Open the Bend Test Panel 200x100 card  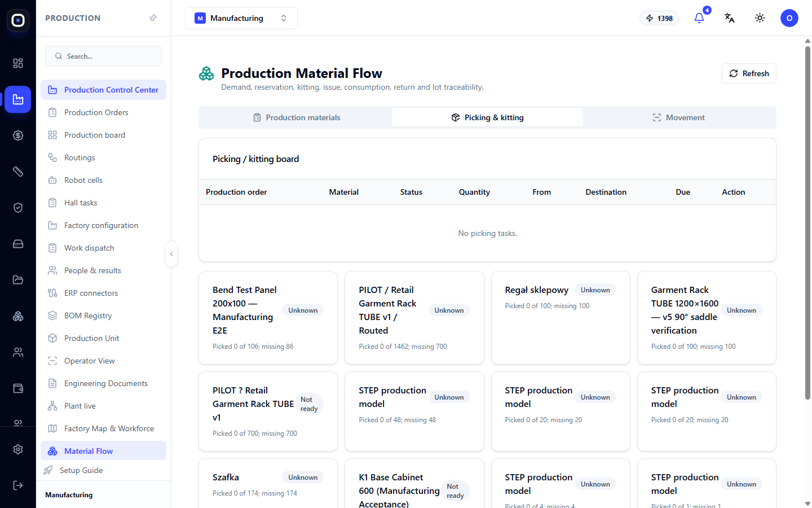[268, 318]
